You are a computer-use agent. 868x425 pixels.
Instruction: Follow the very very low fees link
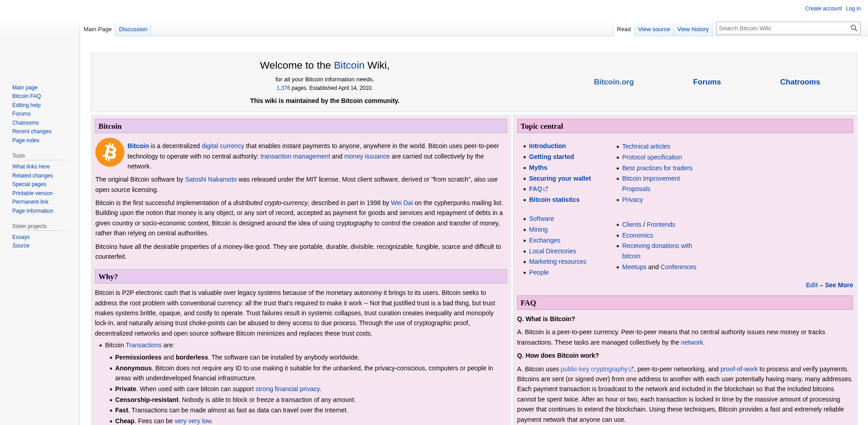pos(193,421)
